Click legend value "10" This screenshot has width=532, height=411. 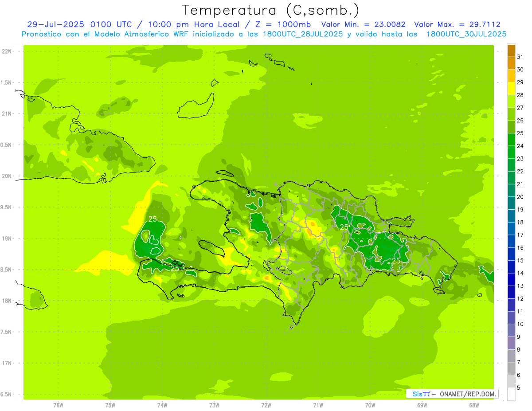520,324
